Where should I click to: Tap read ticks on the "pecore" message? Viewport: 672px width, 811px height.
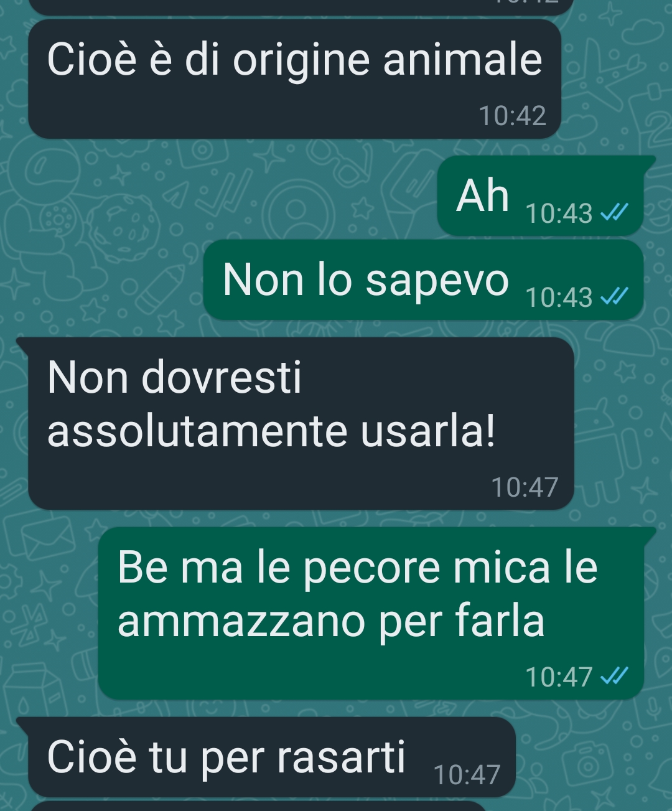[614, 676]
